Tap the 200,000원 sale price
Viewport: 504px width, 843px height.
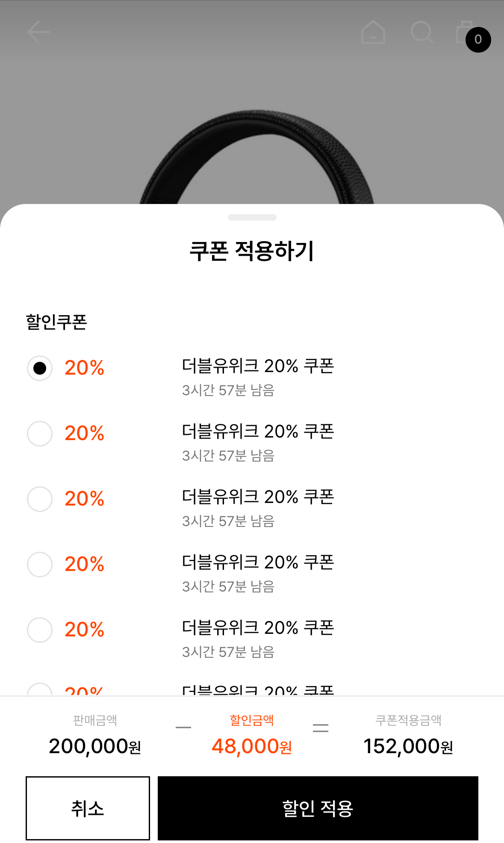tap(95, 746)
